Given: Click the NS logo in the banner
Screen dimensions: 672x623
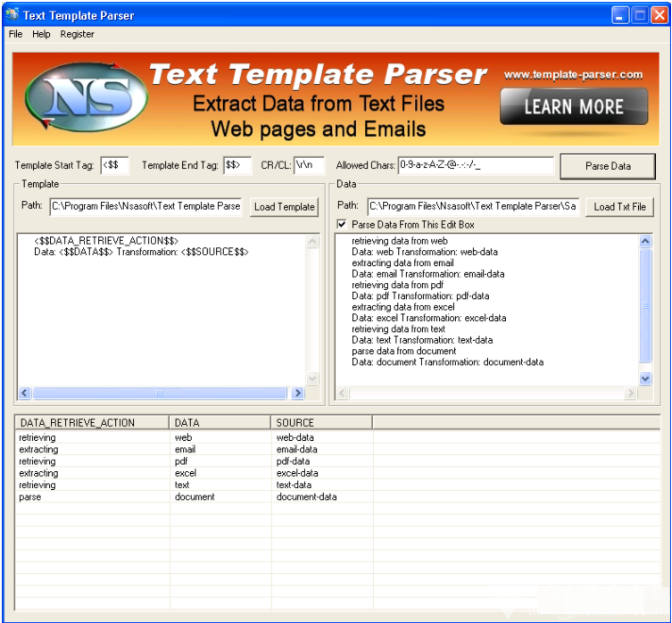Looking at the screenshot, I should [x=86, y=98].
